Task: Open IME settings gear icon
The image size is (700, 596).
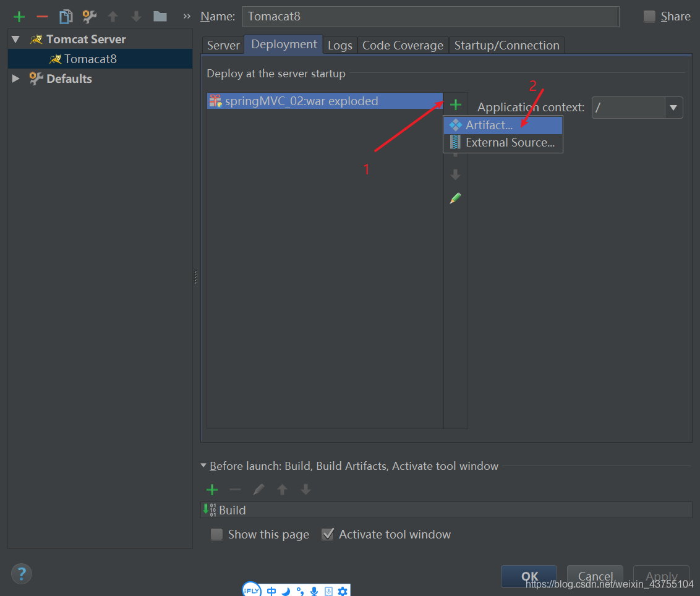Action: (x=343, y=591)
